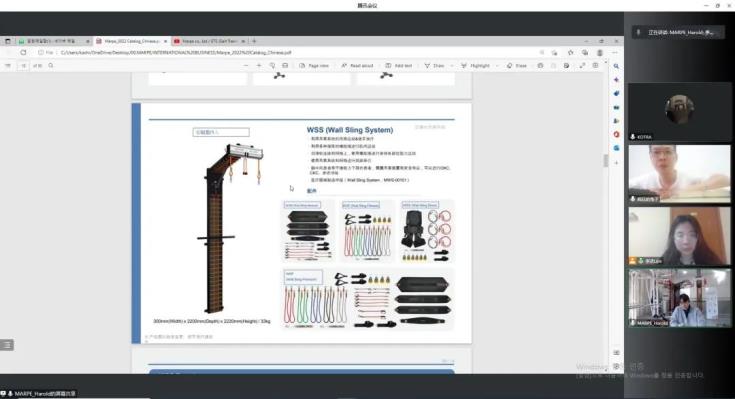Click the PDF search magnifier icon
The width and height of the screenshot is (735, 399).
[51, 66]
